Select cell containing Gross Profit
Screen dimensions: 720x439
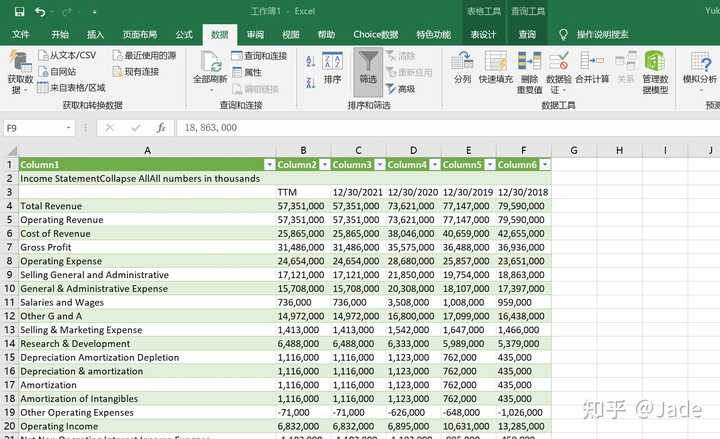pyautogui.click(x=147, y=247)
